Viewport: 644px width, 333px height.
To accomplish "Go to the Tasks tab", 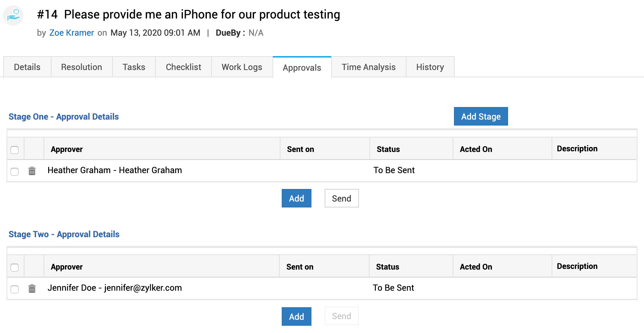I will tap(134, 67).
